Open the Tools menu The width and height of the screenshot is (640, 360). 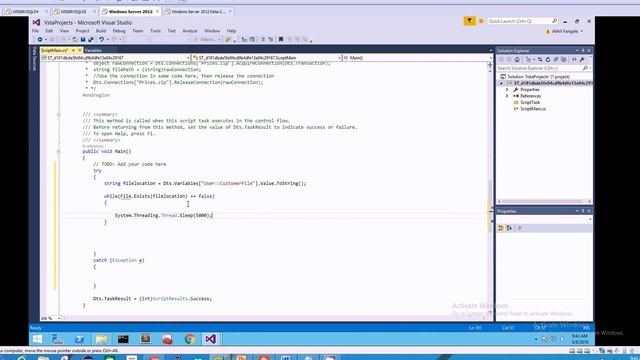coord(155,31)
